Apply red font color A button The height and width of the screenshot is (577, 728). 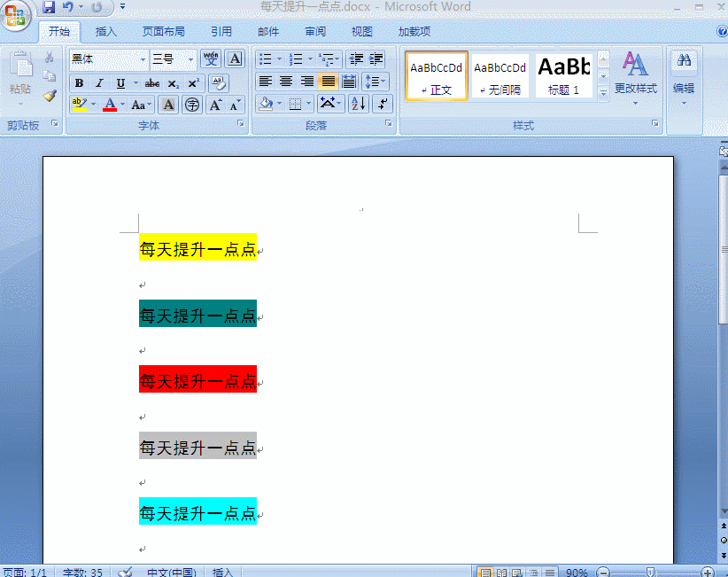(x=110, y=105)
